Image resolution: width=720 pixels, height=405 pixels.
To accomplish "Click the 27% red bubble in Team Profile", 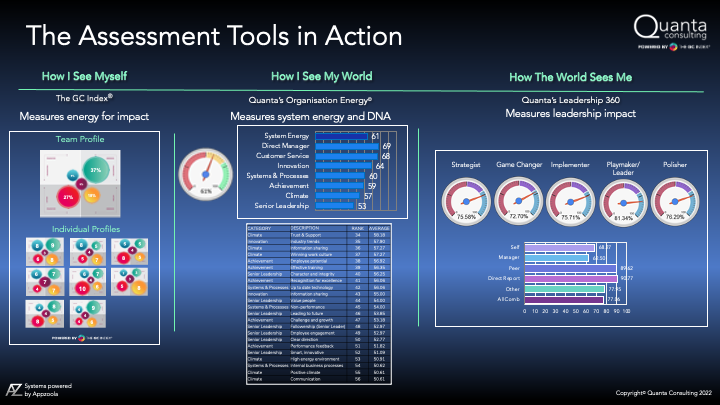I will click(x=68, y=197).
